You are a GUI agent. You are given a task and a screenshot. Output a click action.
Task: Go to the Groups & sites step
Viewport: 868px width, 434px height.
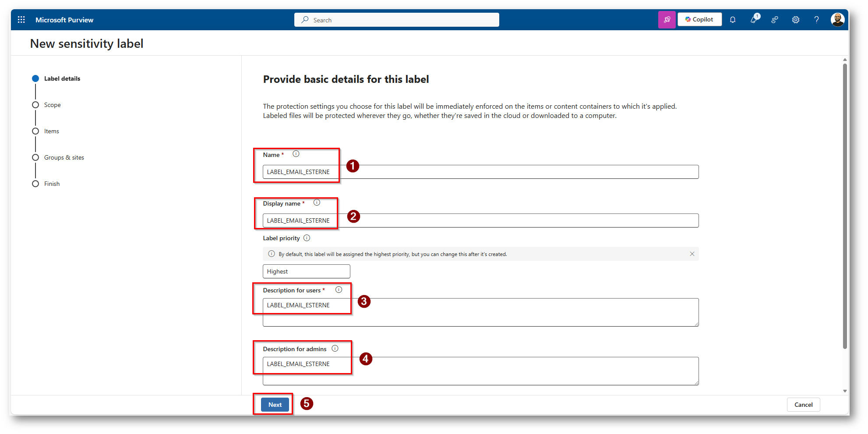58,157
